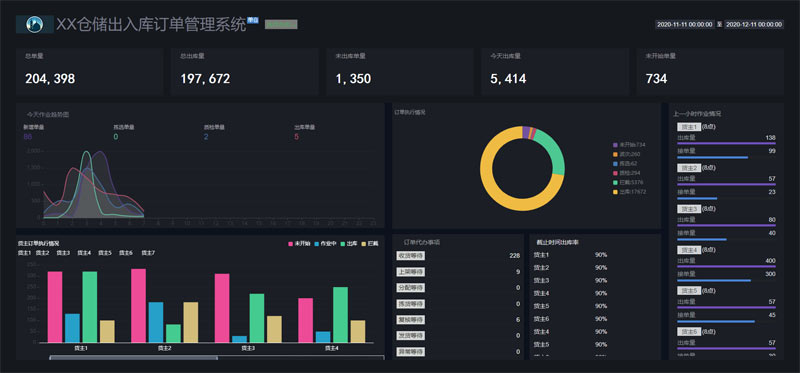Select the 734 not-started orders card

[710, 72]
